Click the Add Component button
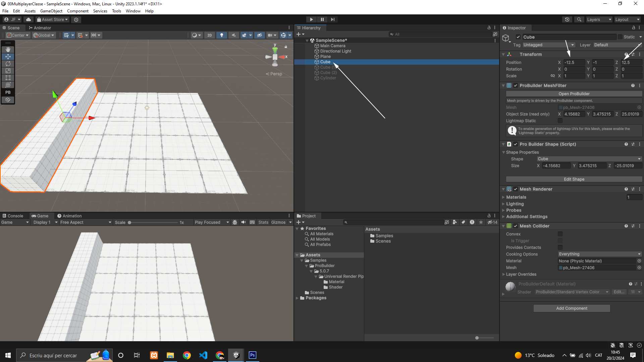 click(x=572, y=308)
